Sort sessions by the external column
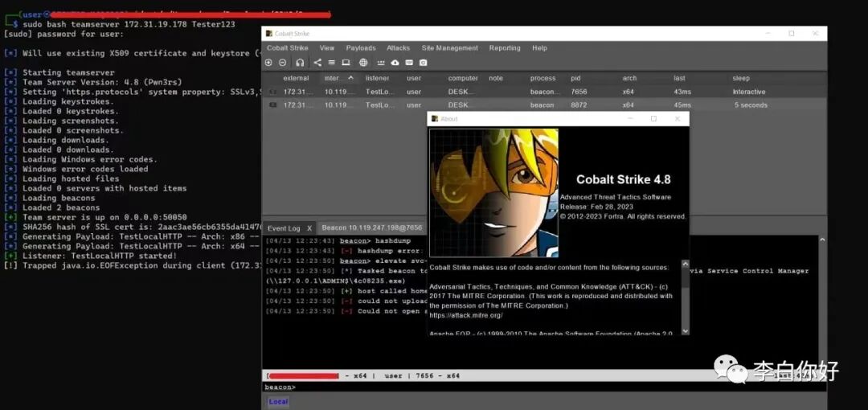868x410 pixels. point(296,78)
